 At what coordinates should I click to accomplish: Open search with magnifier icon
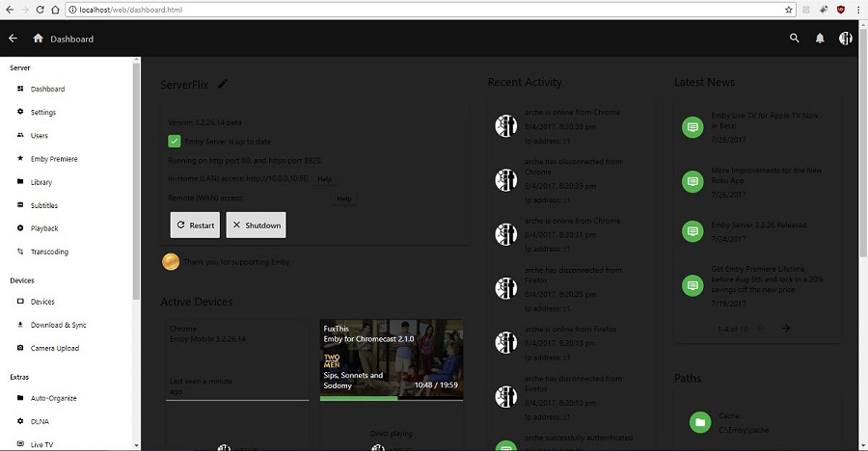click(795, 39)
